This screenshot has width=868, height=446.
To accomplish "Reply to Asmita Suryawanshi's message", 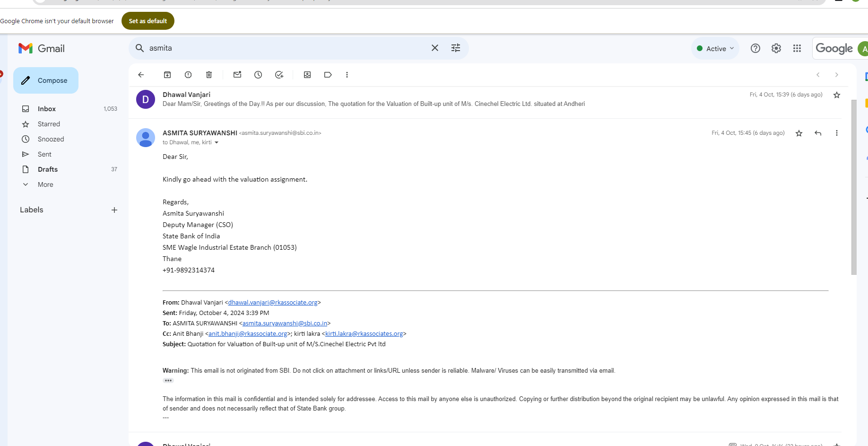I will 818,133.
